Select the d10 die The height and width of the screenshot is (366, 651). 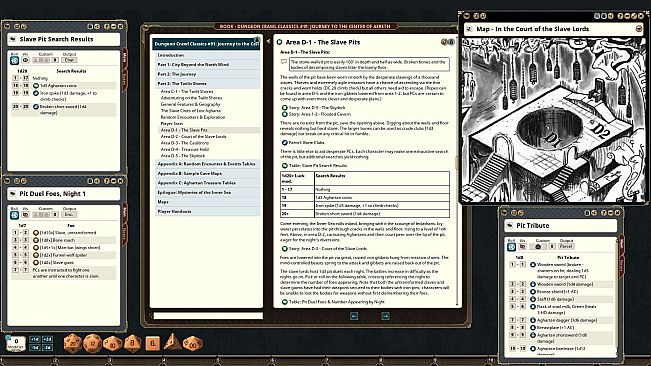pos(113,344)
